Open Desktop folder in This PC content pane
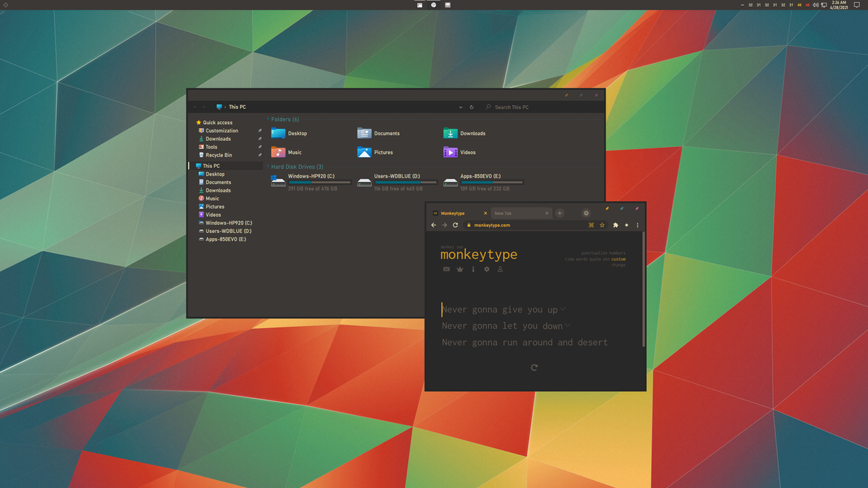The image size is (868, 488). click(289, 134)
